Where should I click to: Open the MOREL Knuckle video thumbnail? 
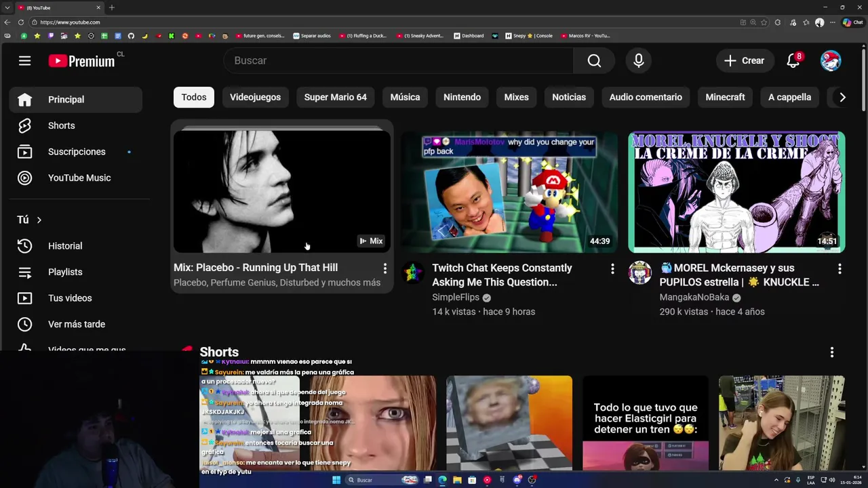(736, 192)
